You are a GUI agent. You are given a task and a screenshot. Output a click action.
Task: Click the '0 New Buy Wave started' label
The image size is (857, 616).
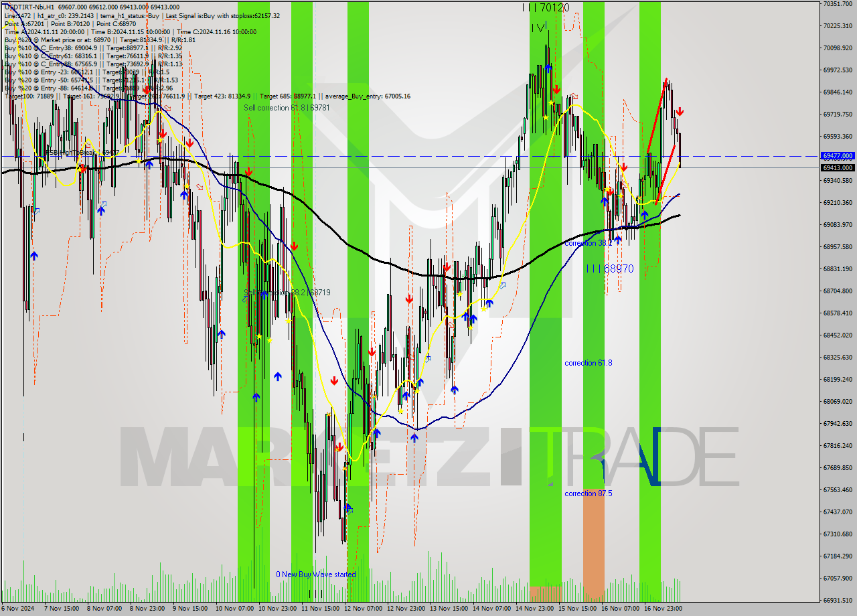316,574
